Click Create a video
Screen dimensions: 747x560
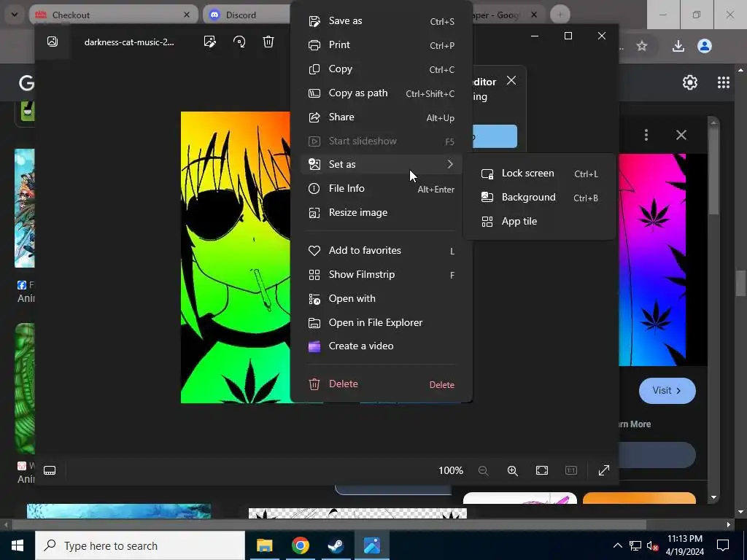click(381, 346)
